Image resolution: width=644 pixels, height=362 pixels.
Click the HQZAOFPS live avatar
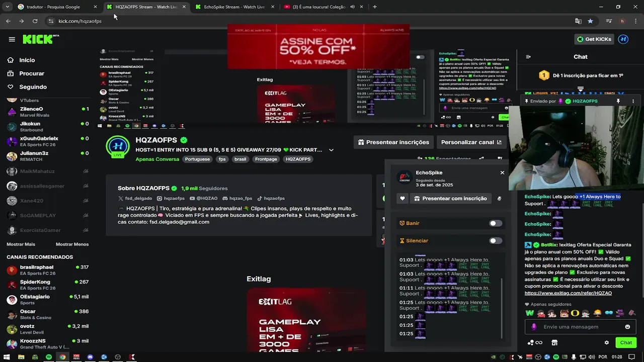click(118, 147)
